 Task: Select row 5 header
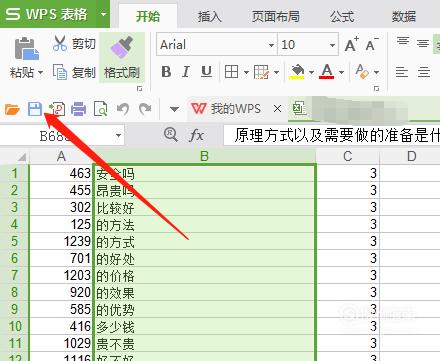[14, 241]
